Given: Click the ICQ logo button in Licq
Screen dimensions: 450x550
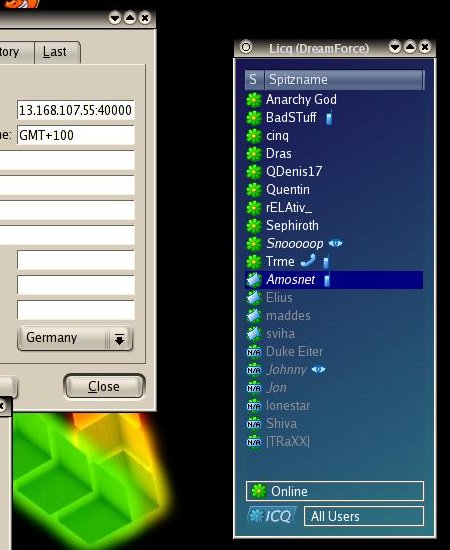Looking at the screenshot, I should pos(271,516).
